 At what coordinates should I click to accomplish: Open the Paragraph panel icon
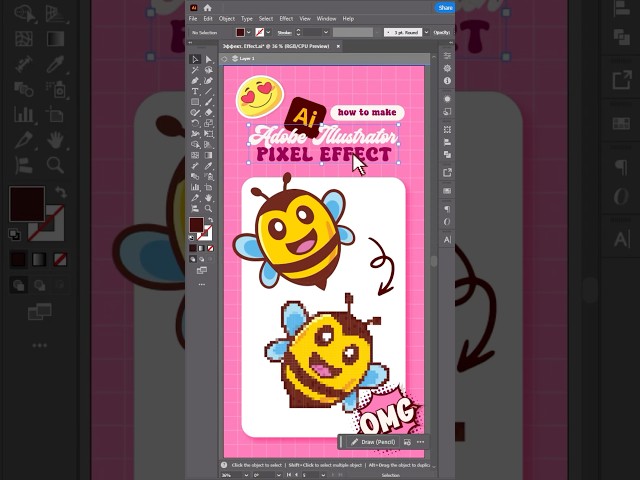447,209
